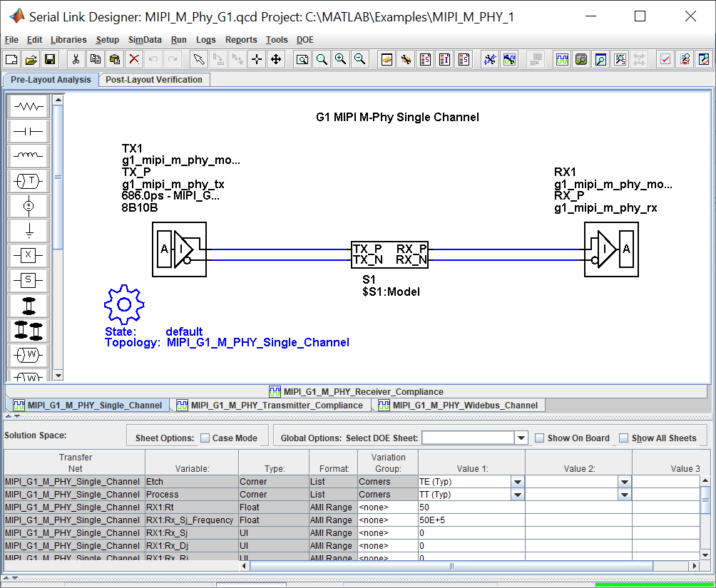716x588 pixels.
Task: Open Process Value 1 dropdown TT (Typ)
Action: (x=517, y=495)
